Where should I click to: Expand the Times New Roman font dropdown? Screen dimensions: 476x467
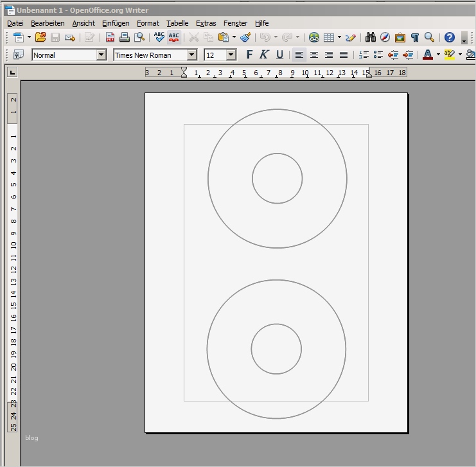coord(191,55)
